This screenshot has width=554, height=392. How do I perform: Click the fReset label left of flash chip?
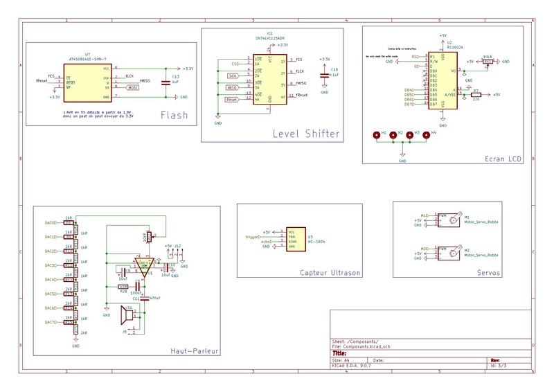coord(42,81)
